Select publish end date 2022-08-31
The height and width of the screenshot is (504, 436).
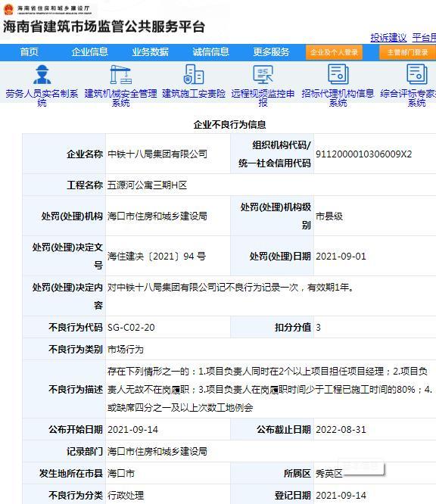click(341, 429)
